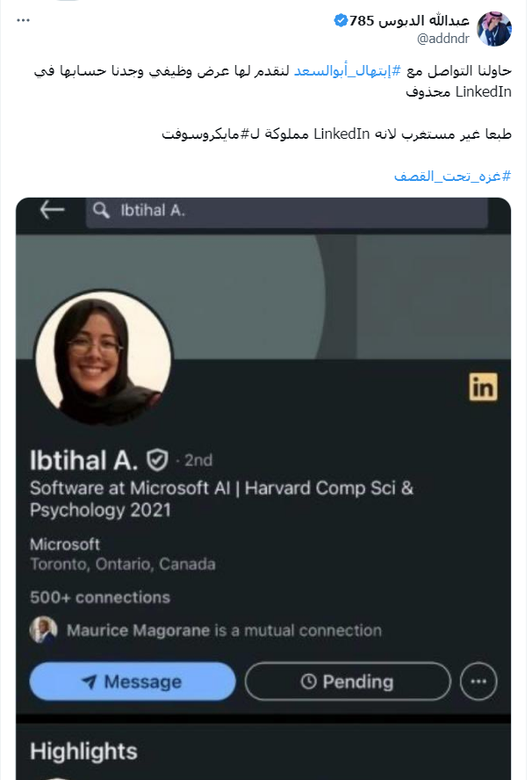The height and width of the screenshot is (780, 532).
Task: Open the circular more-options button beside Pending
Action: tap(478, 682)
